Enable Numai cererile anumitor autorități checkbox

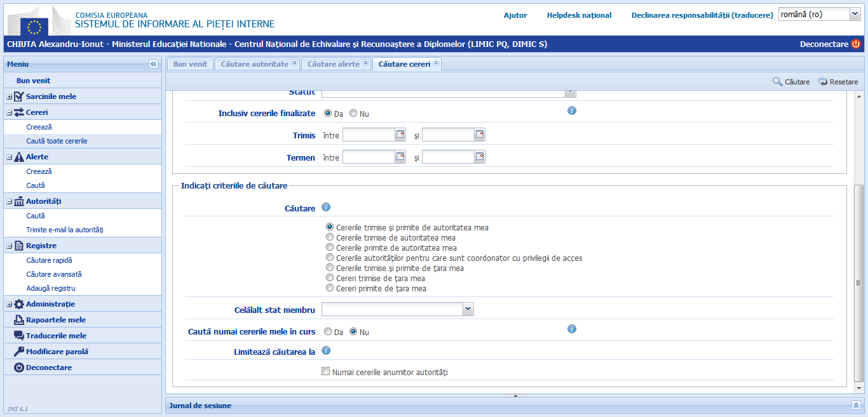tap(326, 372)
